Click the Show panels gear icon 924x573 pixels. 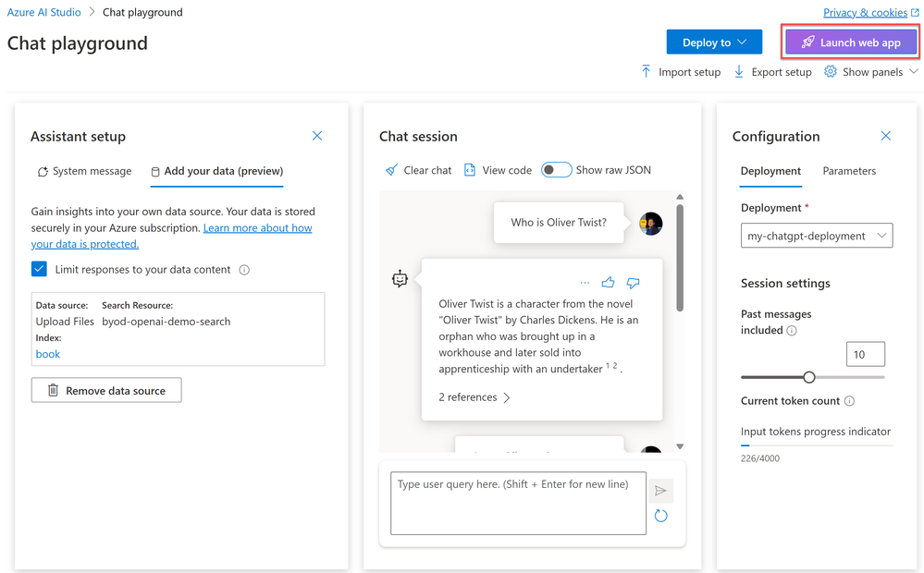point(830,72)
